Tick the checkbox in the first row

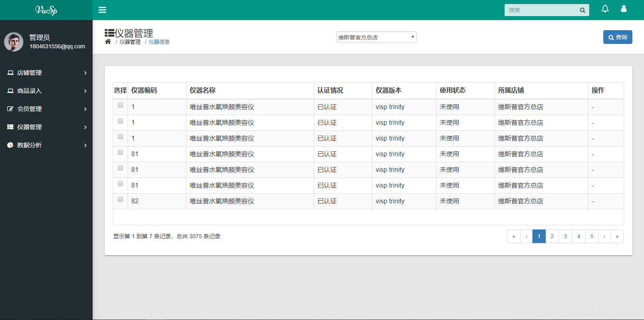pos(120,105)
